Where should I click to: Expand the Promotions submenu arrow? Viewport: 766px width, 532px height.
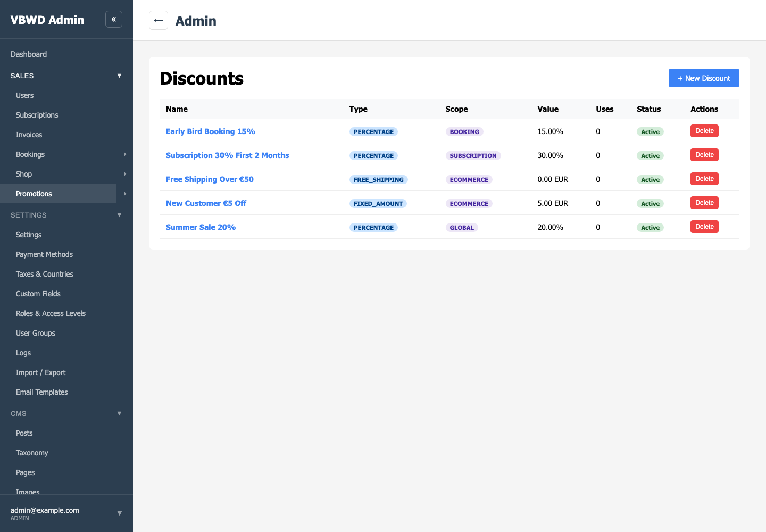pos(125,194)
